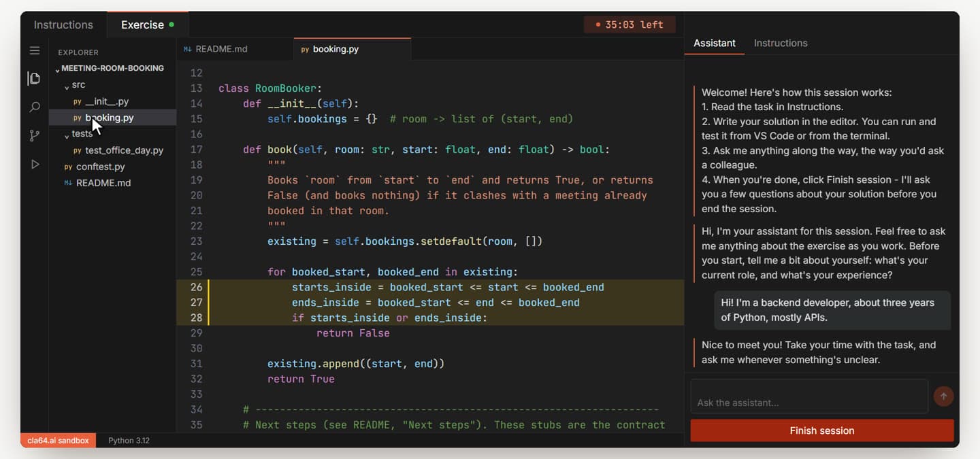Click the "def __init__(self):" line
Image resolution: width=980 pixels, height=459 pixels.
point(301,103)
